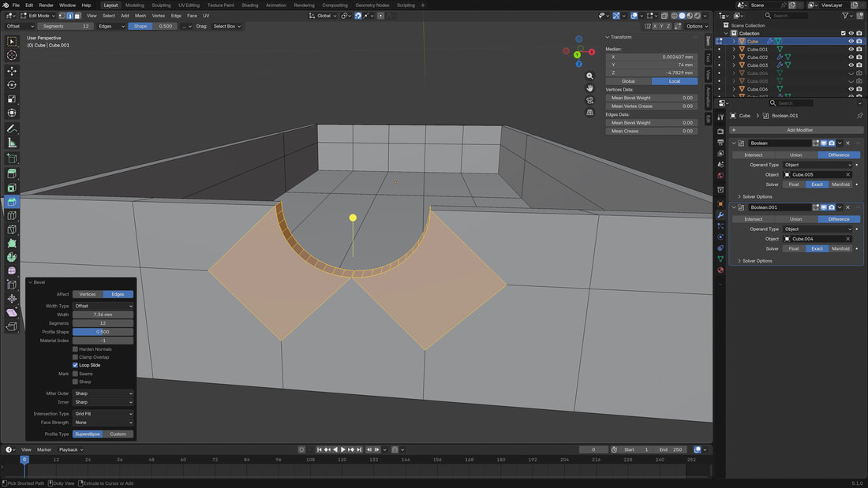Viewport: 868px width, 488px height.
Task: Select the Knife tool in the toolbar
Action: pyautogui.click(x=12, y=229)
